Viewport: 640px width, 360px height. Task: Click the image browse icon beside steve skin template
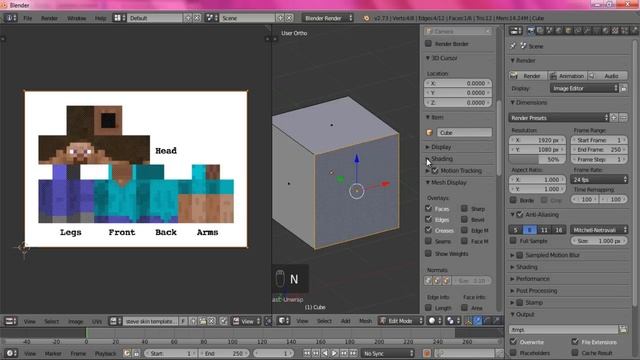[x=116, y=321]
